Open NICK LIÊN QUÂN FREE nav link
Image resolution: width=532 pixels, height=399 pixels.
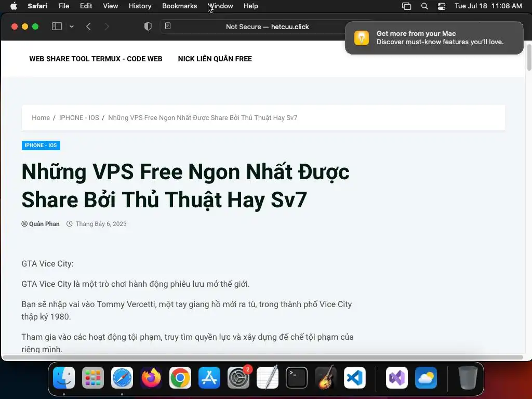point(215,59)
